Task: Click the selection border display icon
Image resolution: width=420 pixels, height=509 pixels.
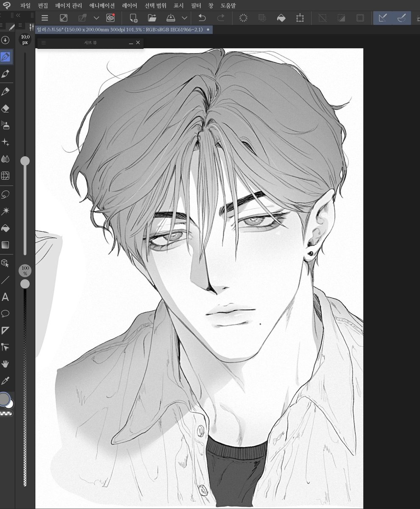Action: pos(360,18)
